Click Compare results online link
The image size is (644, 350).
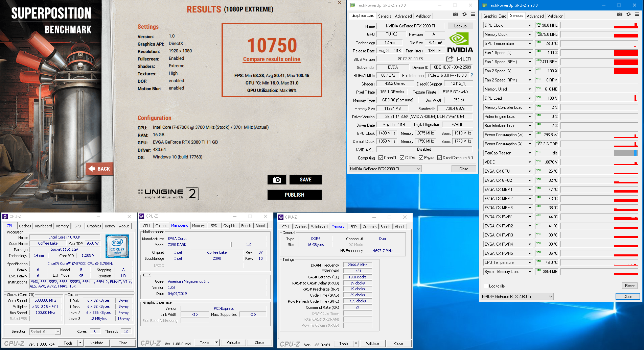[x=272, y=59]
